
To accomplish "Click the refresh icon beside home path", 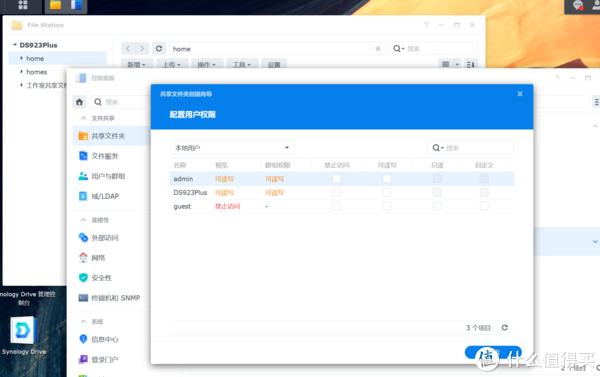I will pos(159,49).
